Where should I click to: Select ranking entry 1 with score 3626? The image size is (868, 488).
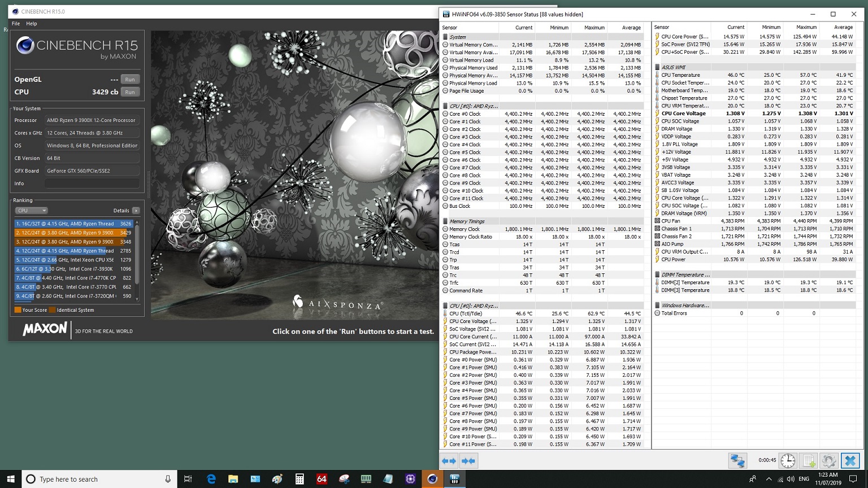point(73,224)
